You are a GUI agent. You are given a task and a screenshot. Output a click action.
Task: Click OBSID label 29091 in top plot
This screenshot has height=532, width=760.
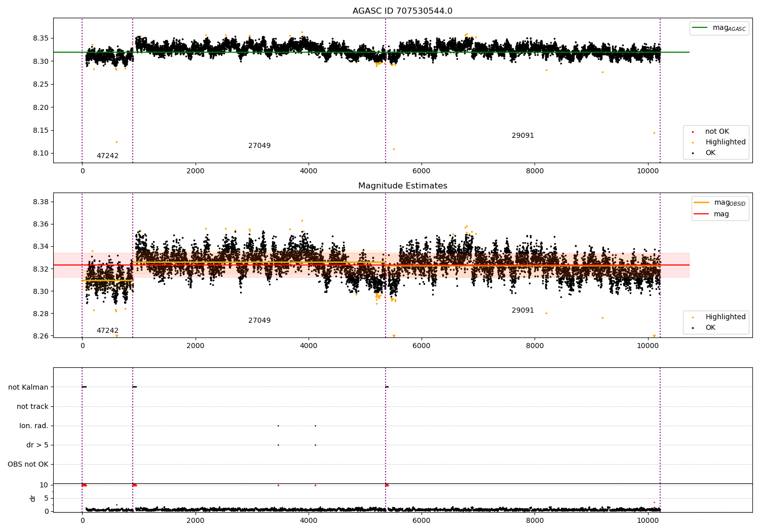[x=523, y=136]
